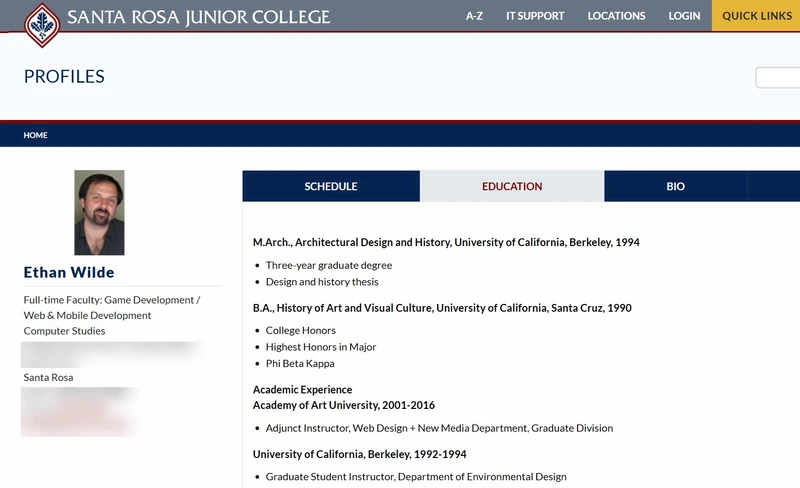
Task: Open the A-Z index link
Action: [474, 16]
